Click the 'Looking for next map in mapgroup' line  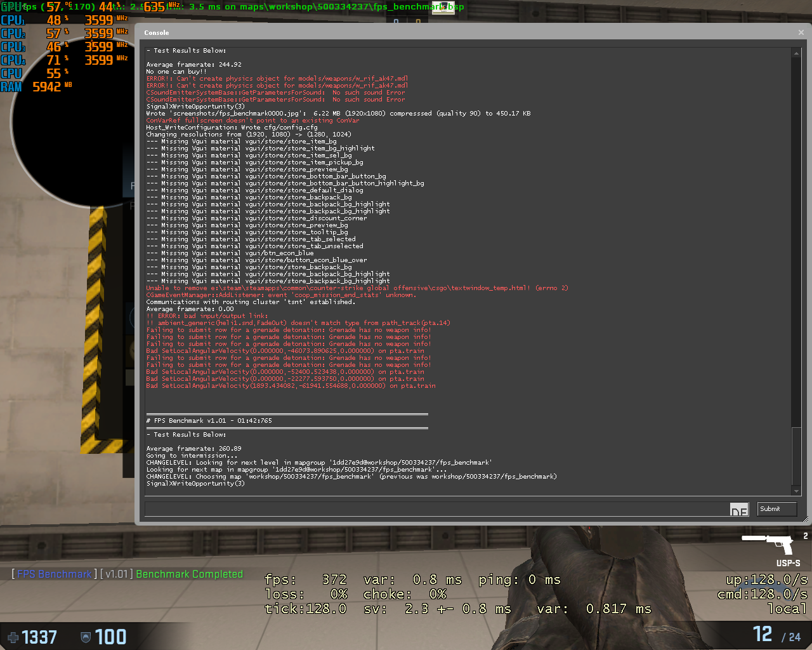[x=296, y=470]
